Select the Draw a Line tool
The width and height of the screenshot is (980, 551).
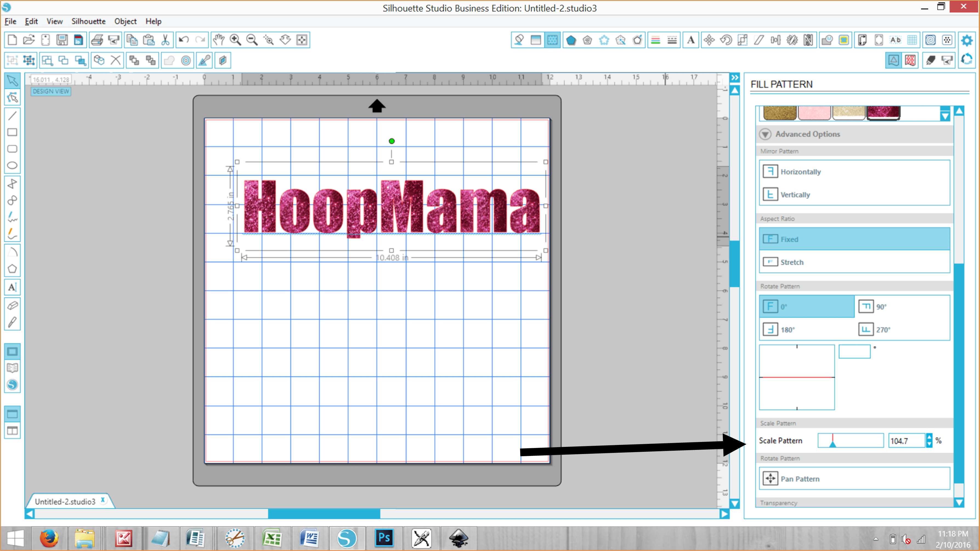[12, 115]
